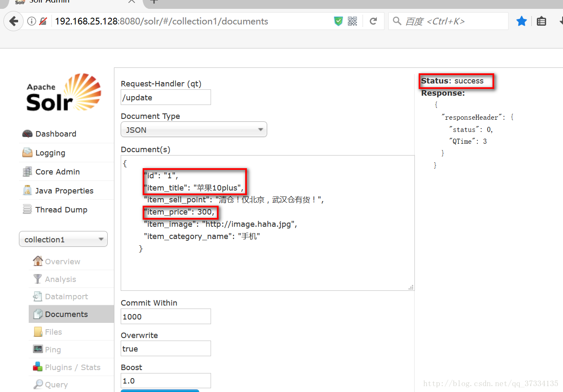This screenshot has width=563, height=392.
Task: Click the "item_image" line in document
Action: (x=220, y=224)
